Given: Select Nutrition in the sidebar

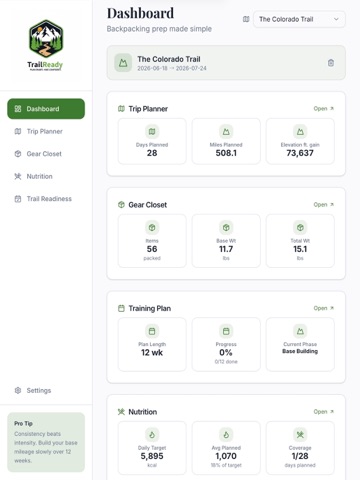Looking at the screenshot, I should coord(46,176).
